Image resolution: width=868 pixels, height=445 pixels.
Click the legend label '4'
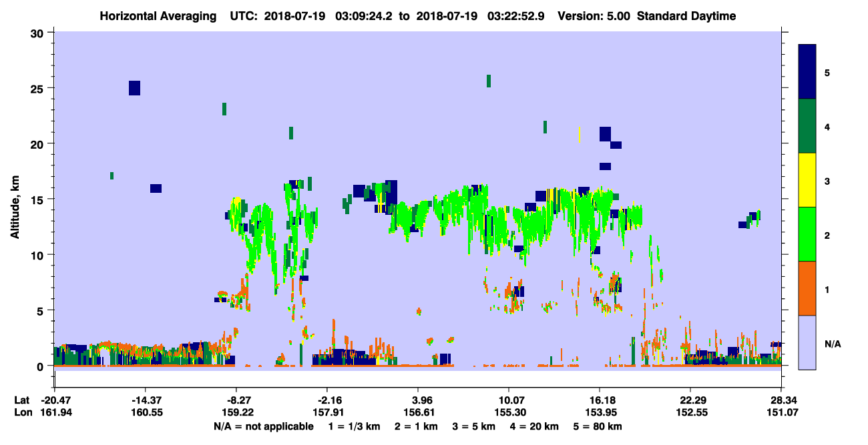point(827,126)
